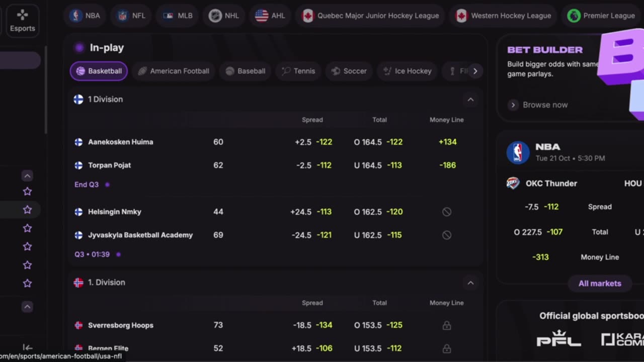Toggle the first favorite star in sidebar
This screenshot has height=362, width=644.
(x=27, y=191)
